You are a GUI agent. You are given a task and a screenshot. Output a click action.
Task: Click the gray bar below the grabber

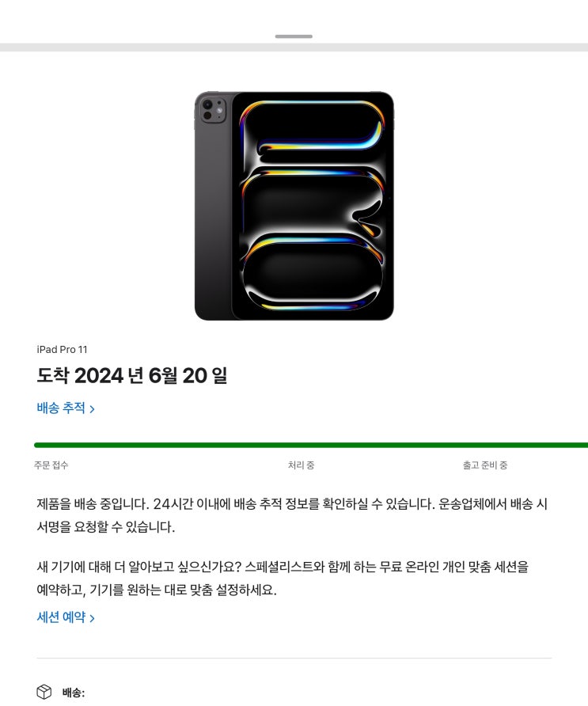(x=294, y=47)
